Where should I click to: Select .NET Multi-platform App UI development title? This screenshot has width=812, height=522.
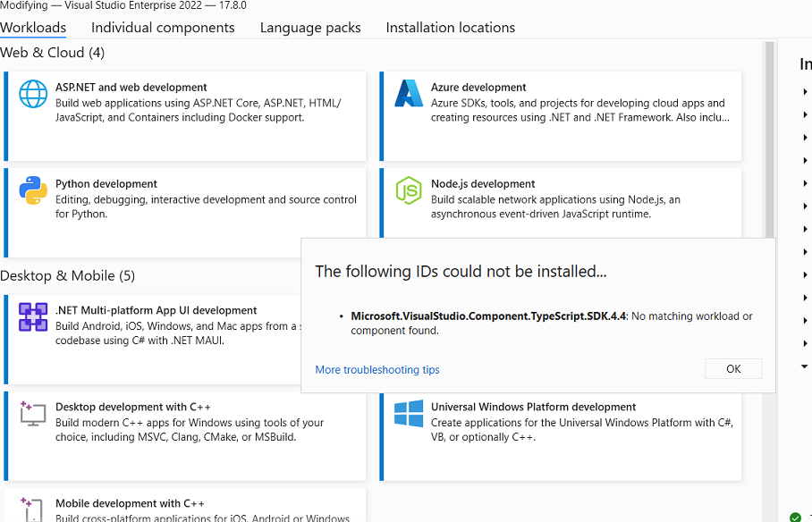[156, 310]
